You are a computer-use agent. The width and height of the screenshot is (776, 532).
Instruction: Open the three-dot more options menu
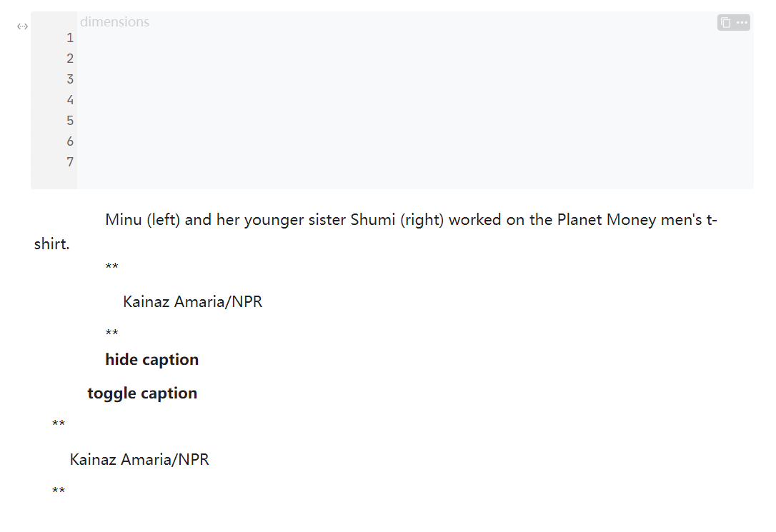(x=742, y=23)
